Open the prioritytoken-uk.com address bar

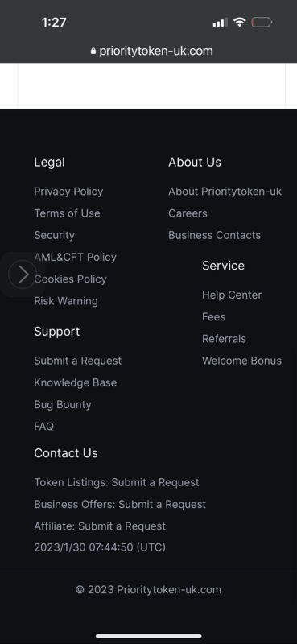tap(151, 52)
